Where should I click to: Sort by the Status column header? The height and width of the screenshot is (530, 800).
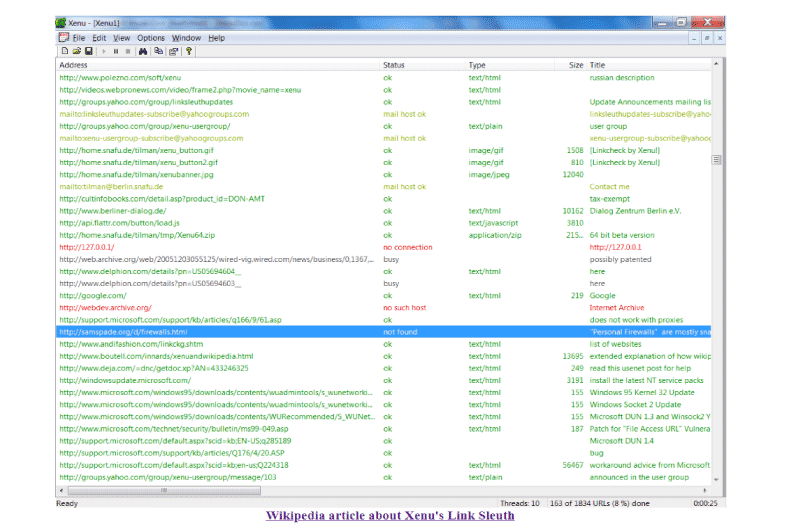click(423, 65)
